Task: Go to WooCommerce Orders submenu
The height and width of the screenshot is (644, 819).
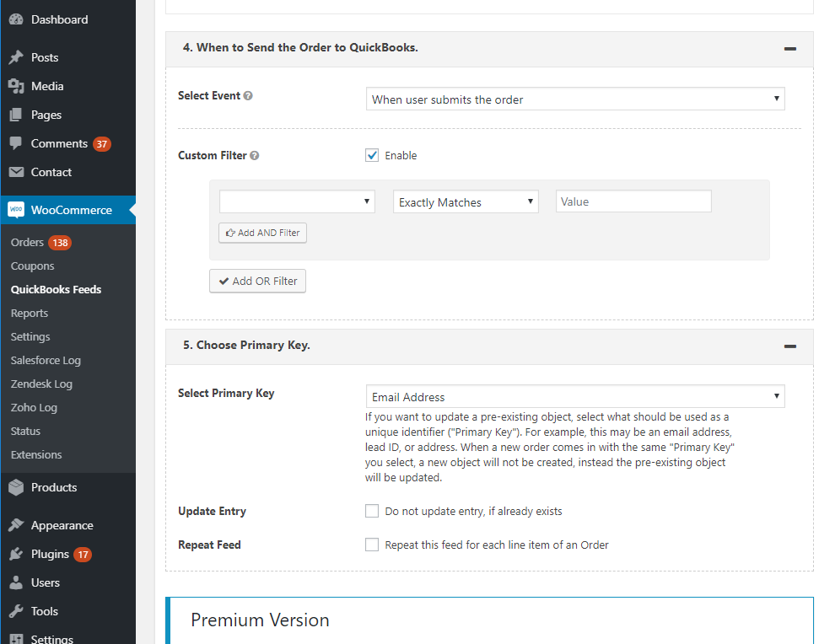Action: [x=27, y=243]
